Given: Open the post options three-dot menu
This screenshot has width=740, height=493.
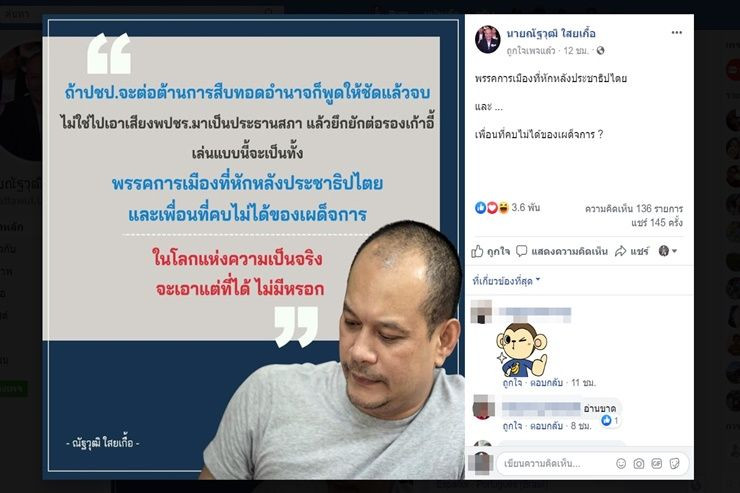Looking at the screenshot, I should tap(676, 33).
